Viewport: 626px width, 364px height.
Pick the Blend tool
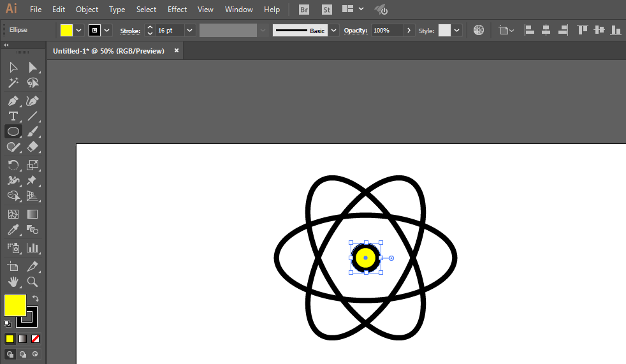click(33, 230)
